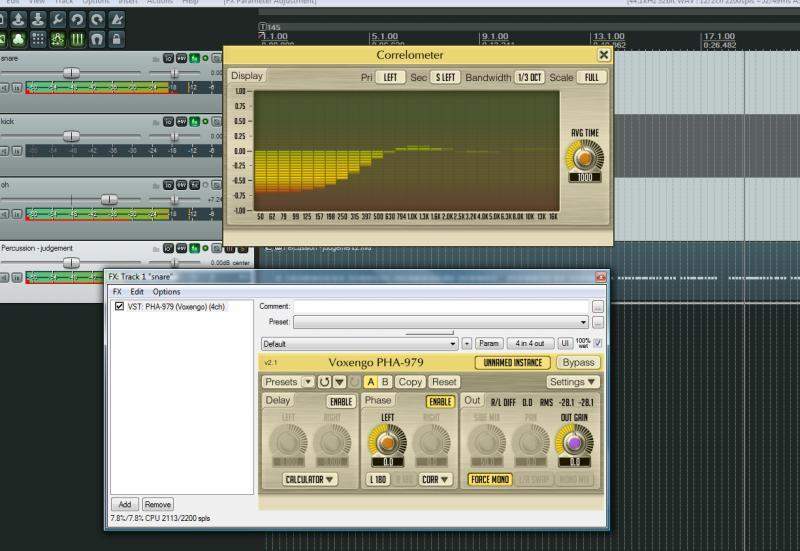Click the Add button in FX window
Viewport: 800px width, 551px height.
click(x=125, y=505)
